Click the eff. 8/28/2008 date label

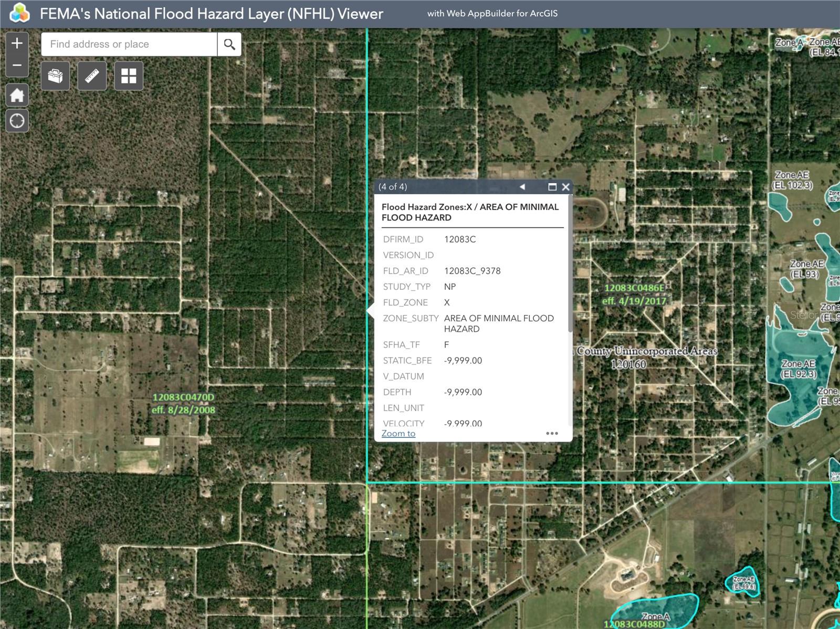pos(183,410)
